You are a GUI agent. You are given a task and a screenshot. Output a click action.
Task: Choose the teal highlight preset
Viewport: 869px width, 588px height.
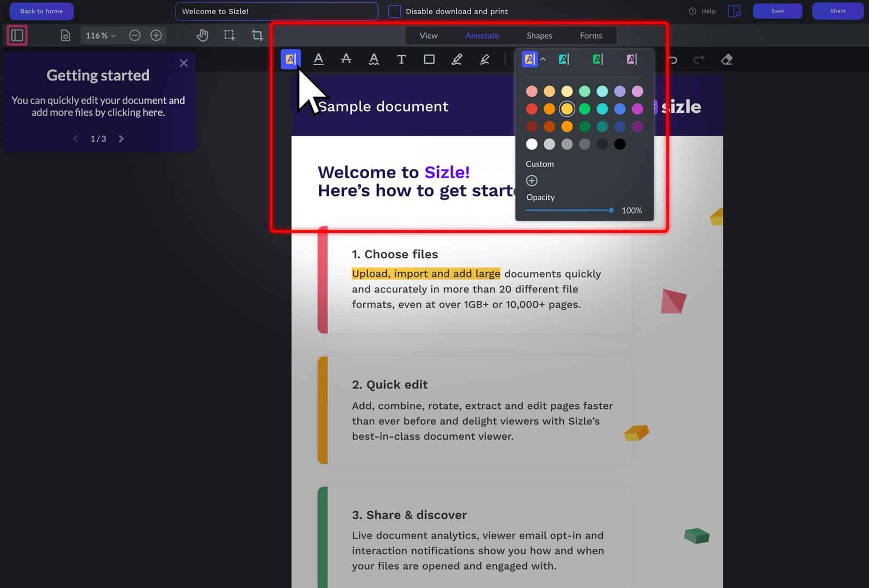(564, 59)
